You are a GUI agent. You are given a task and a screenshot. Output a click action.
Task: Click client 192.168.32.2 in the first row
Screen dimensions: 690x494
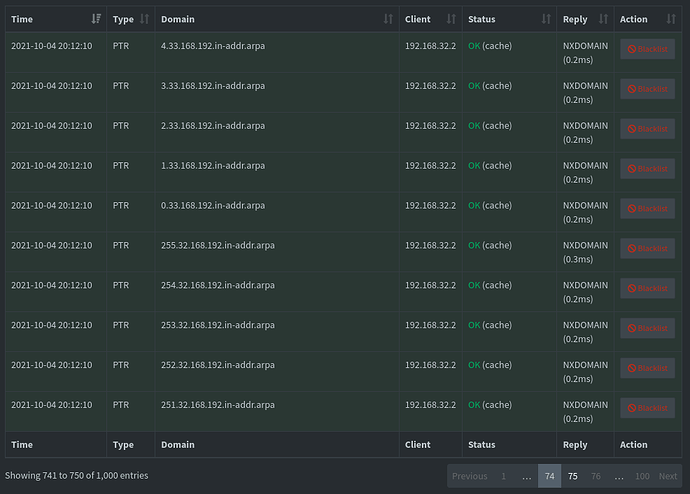pyautogui.click(x=430, y=46)
